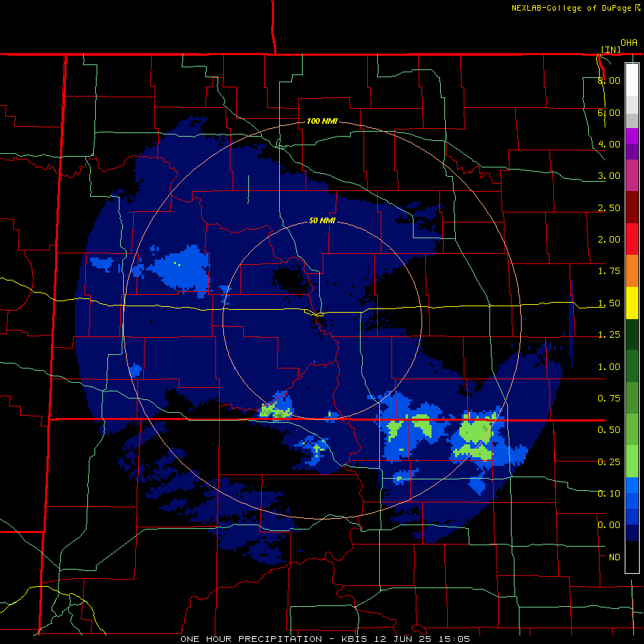Viewport: 644px width, 644px height.
Task: Click the 0.10 legend value
Action: pos(609,494)
